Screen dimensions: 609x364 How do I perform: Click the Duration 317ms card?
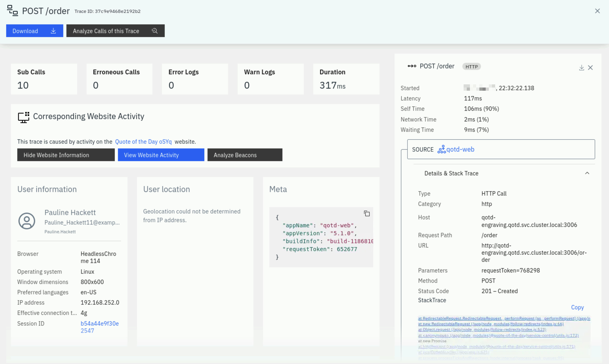pos(346,79)
